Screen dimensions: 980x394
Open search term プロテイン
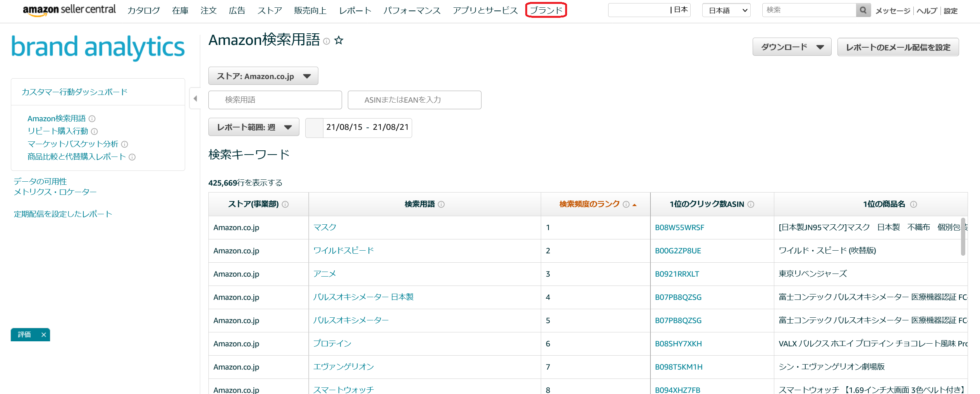coord(332,344)
